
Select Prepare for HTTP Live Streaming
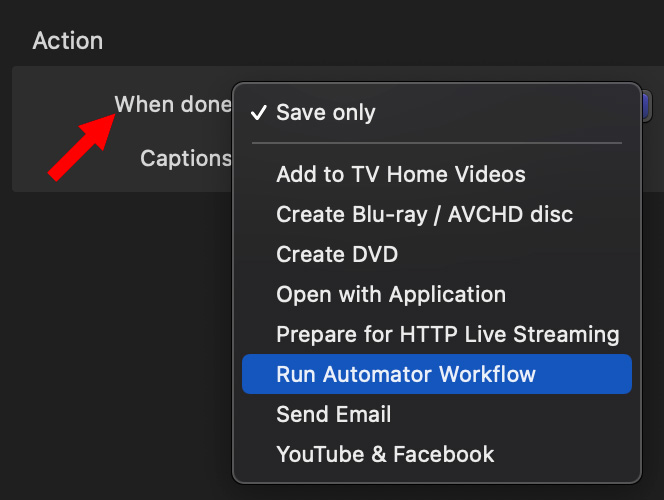point(437,334)
